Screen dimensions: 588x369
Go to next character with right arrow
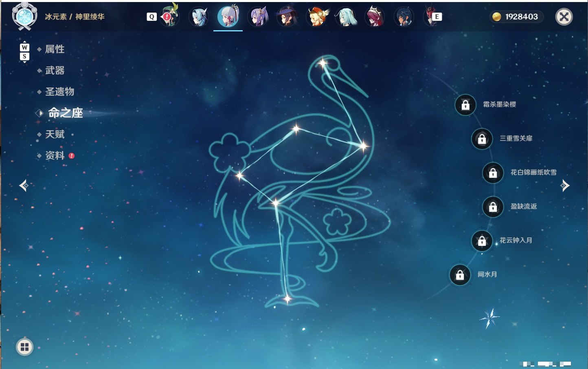pos(564,186)
